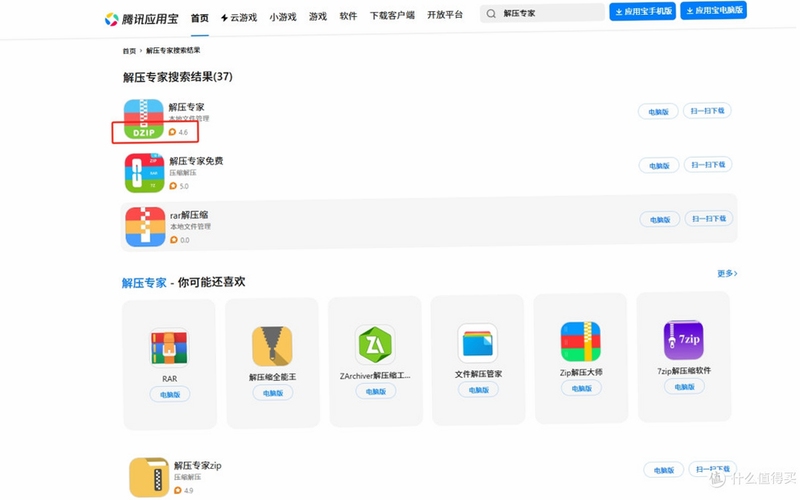Click the 5.0 rating comment icon
The image size is (800, 500).
[x=173, y=186]
